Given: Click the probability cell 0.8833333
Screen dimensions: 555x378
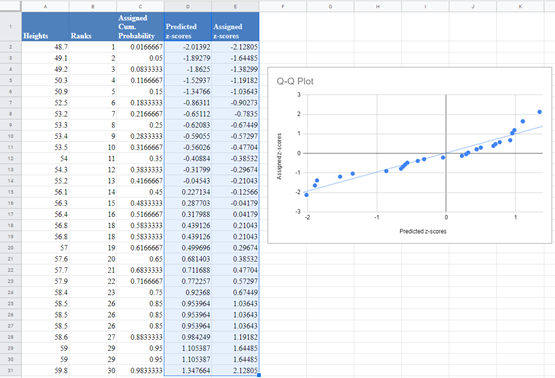Looking at the screenshot, I should tap(141, 337).
